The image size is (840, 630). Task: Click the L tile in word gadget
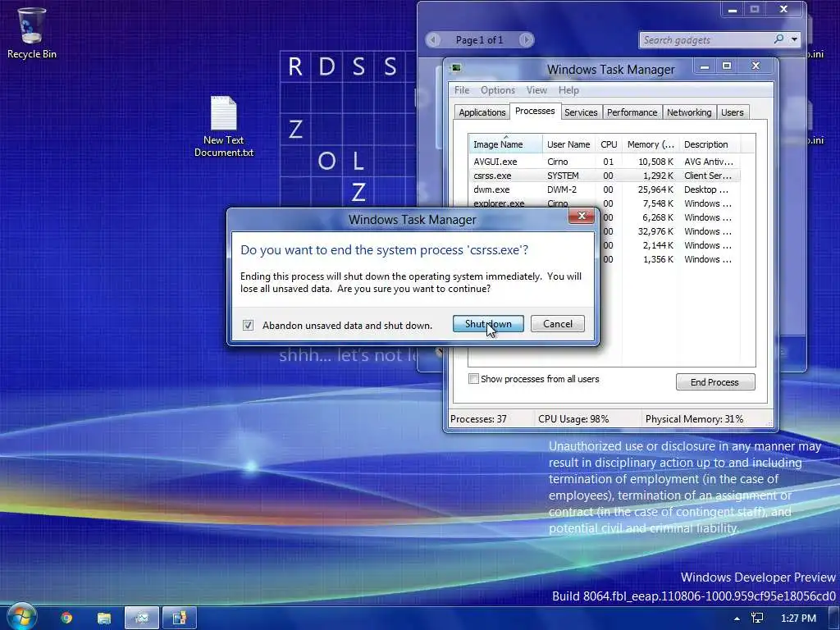(358, 161)
